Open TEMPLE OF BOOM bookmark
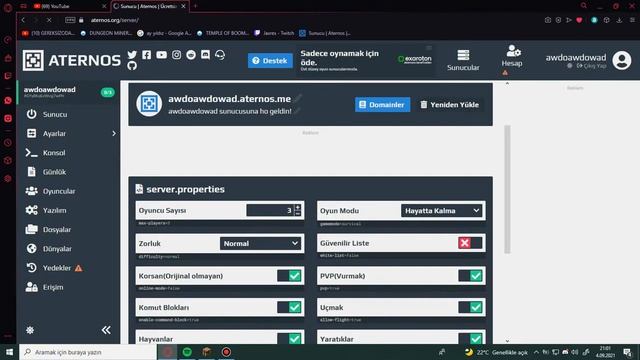This screenshot has height=360, width=640. 223,33
